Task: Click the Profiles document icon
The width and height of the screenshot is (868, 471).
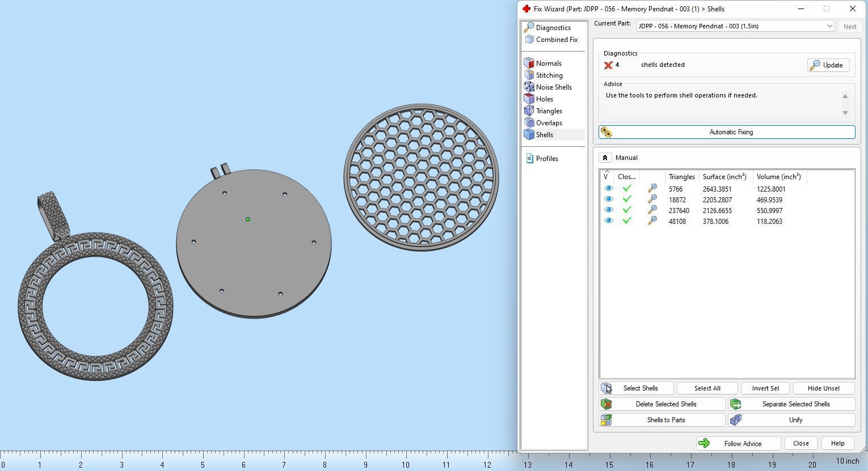Action: pyautogui.click(x=529, y=159)
